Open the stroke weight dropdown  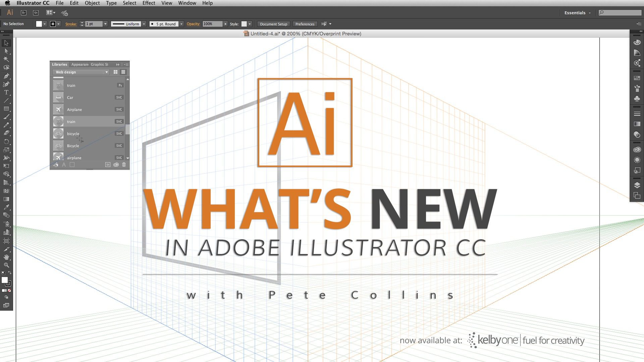[105, 24]
